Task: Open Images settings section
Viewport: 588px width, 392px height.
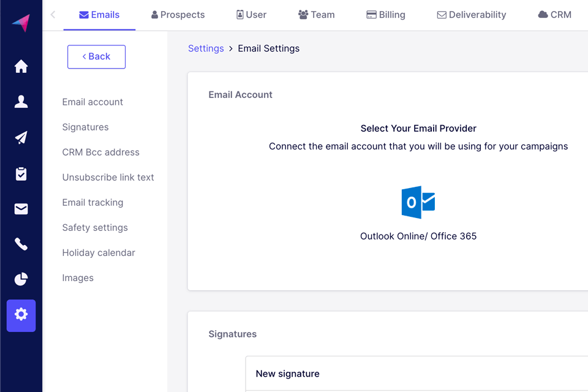Action: point(78,278)
